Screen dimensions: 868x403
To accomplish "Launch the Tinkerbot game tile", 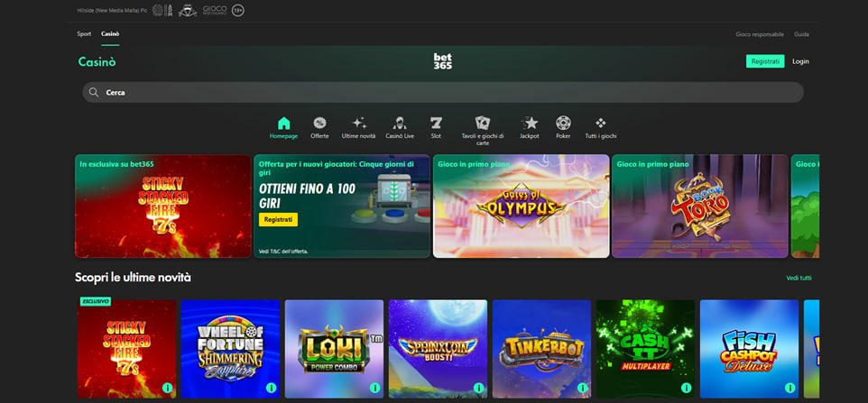I will click(x=542, y=349).
